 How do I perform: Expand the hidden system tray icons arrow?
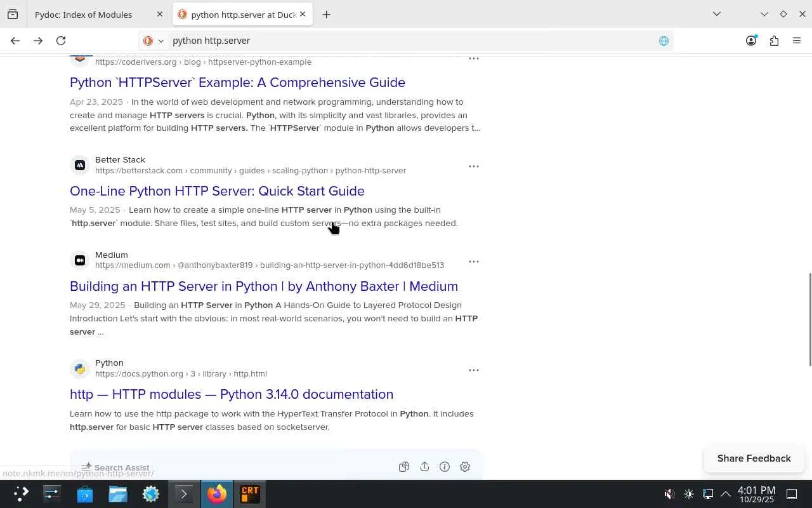tap(726, 494)
